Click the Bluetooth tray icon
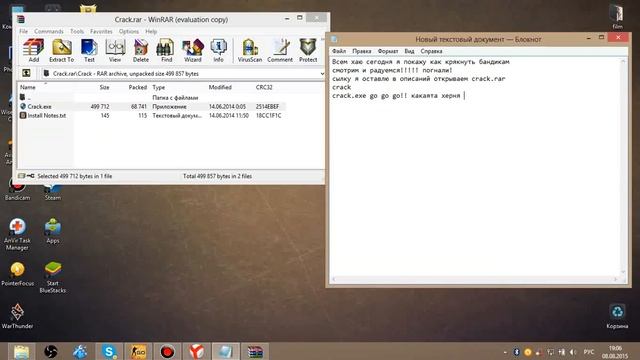640x360 pixels. click(x=516, y=352)
